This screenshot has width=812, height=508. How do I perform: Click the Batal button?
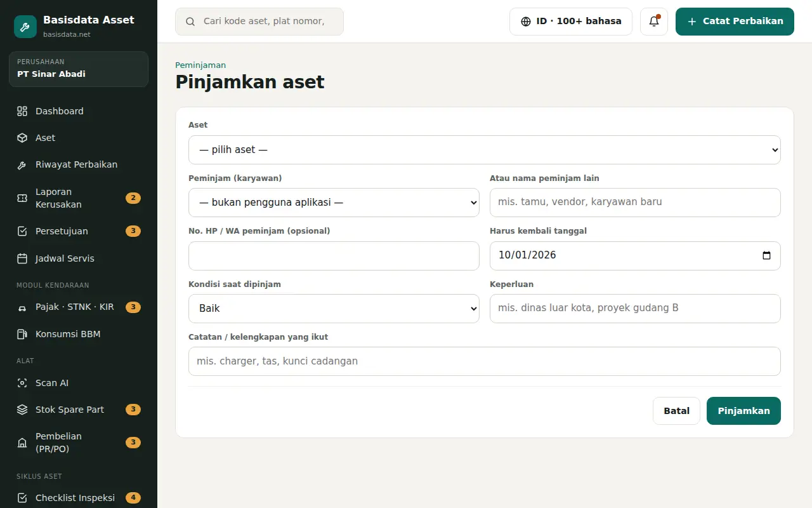(x=676, y=411)
